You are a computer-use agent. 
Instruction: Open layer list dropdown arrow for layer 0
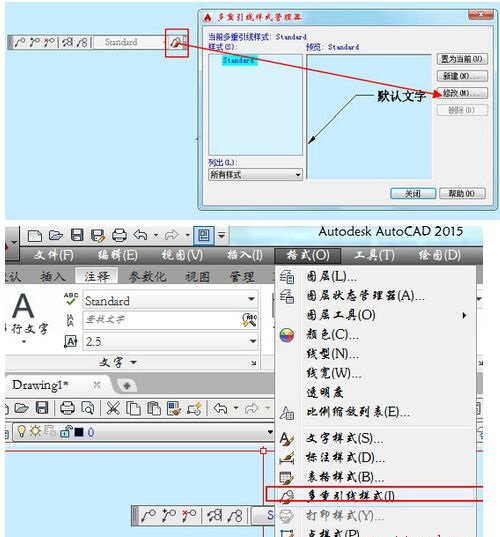(270, 432)
